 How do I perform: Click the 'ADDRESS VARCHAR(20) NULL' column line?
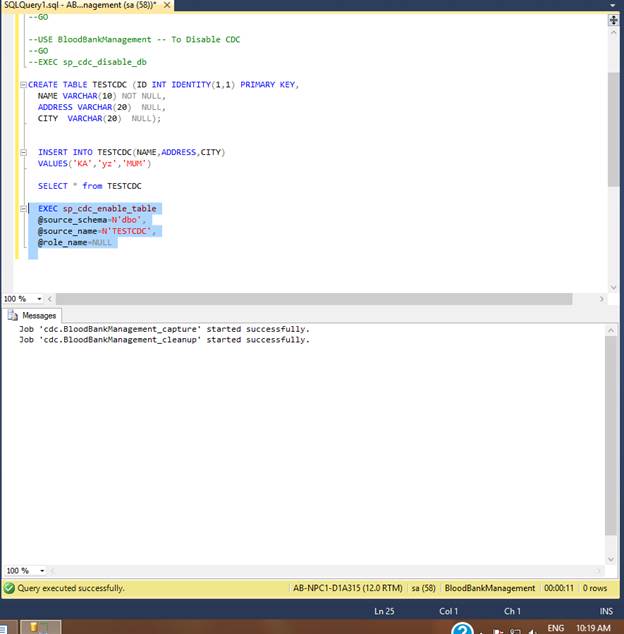point(102,107)
